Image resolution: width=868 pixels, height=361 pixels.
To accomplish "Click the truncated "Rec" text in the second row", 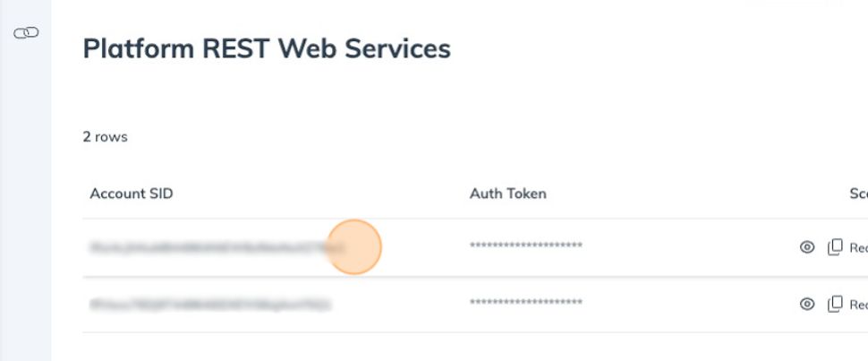I will point(858,305).
